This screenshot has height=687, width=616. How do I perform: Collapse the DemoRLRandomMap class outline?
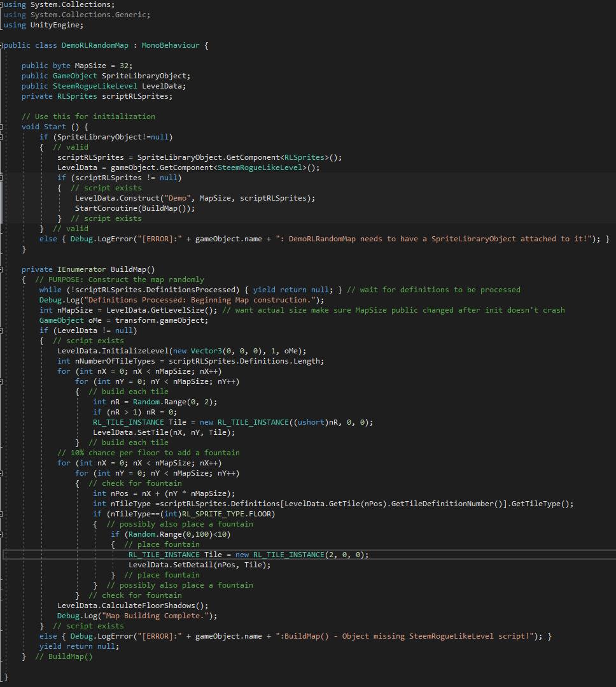[1, 45]
